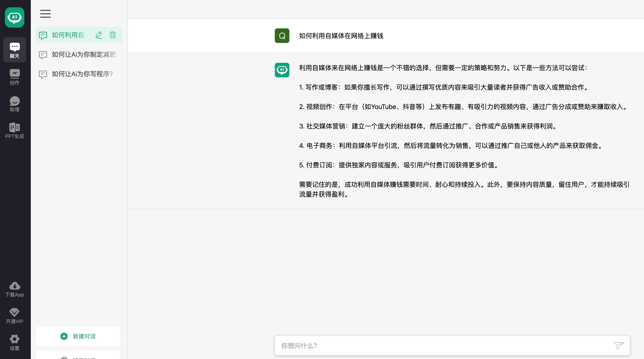Open the PPT生成 tool

[15, 131]
